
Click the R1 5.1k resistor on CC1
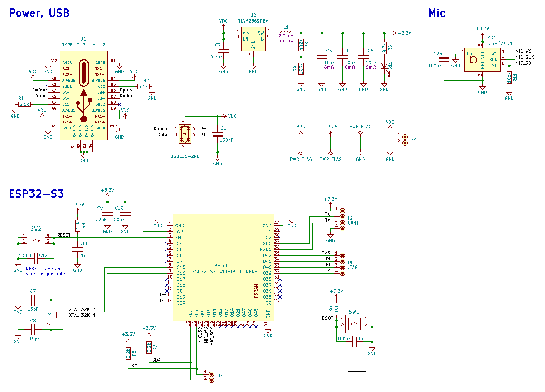pyautogui.click(x=24, y=104)
